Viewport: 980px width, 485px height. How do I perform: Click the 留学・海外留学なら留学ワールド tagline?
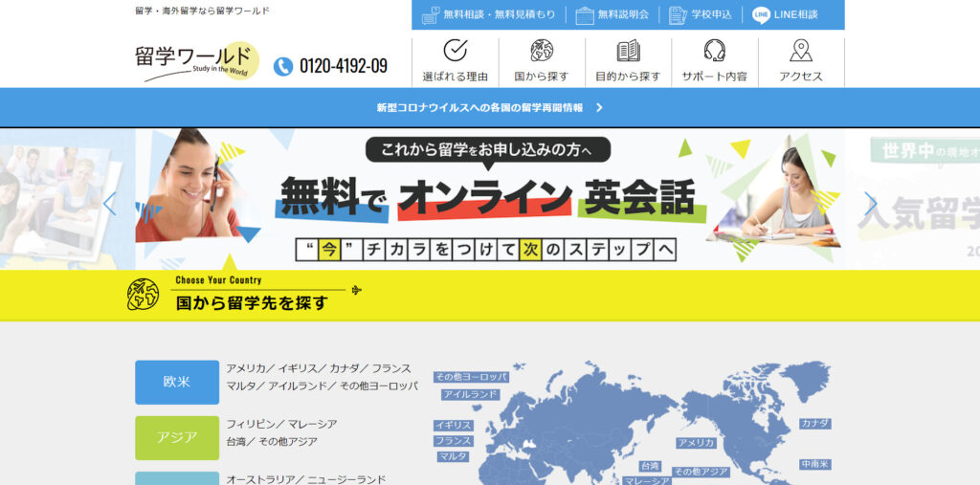[x=203, y=11]
